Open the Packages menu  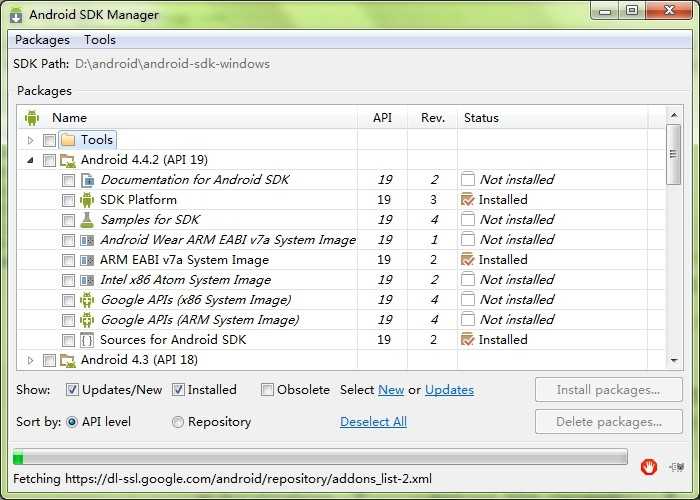pyautogui.click(x=42, y=40)
